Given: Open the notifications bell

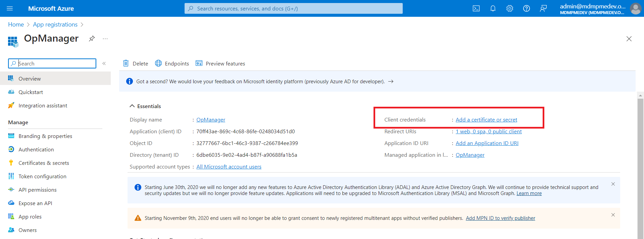Looking at the screenshot, I should point(493,8).
